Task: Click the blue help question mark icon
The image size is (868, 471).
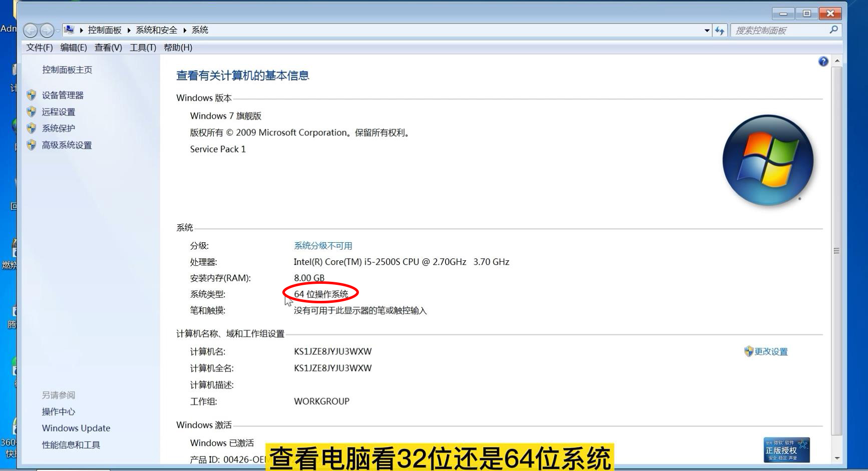Action: (x=823, y=62)
